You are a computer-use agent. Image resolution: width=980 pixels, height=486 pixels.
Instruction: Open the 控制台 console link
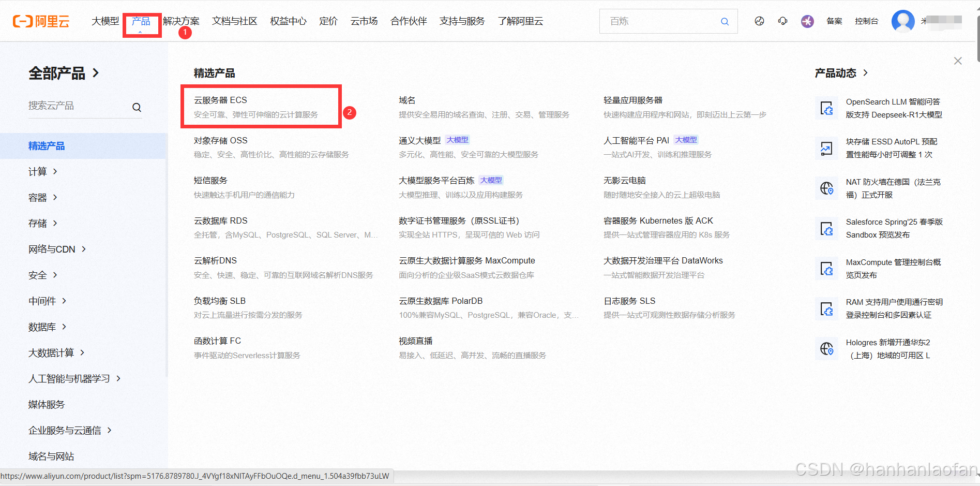pos(866,21)
